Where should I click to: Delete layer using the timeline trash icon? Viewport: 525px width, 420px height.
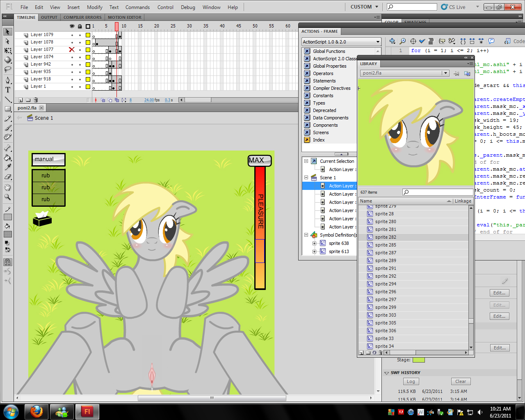[36, 100]
